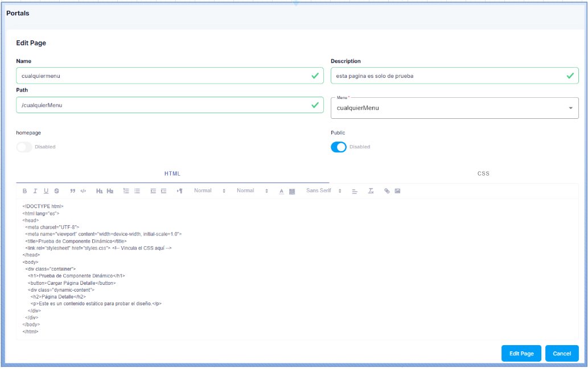Image resolution: width=588 pixels, height=369 pixels.
Task: Create an ordered numbered list
Action: coord(126,191)
